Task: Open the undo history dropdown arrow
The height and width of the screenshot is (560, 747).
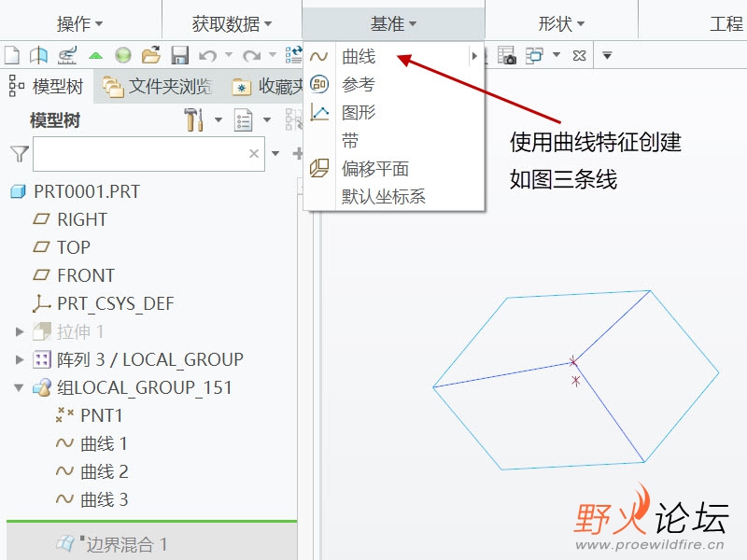Action: pyautogui.click(x=229, y=55)
